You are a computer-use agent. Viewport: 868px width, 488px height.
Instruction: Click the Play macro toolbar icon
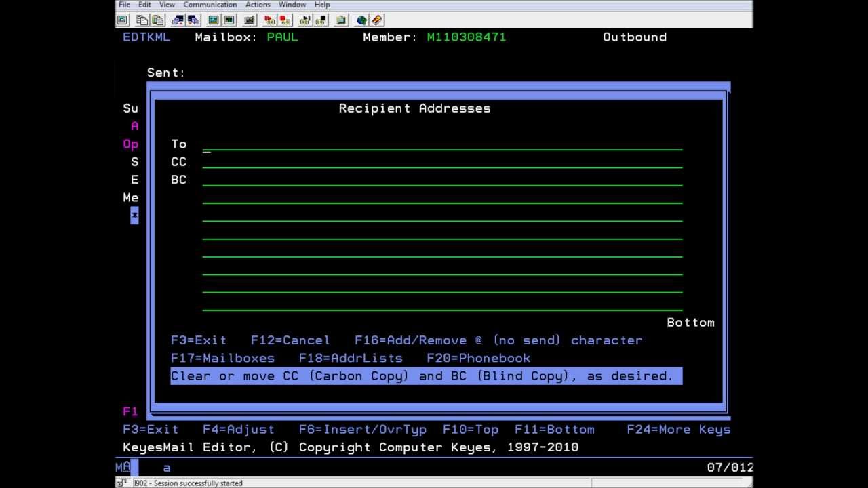click(305, 20)
